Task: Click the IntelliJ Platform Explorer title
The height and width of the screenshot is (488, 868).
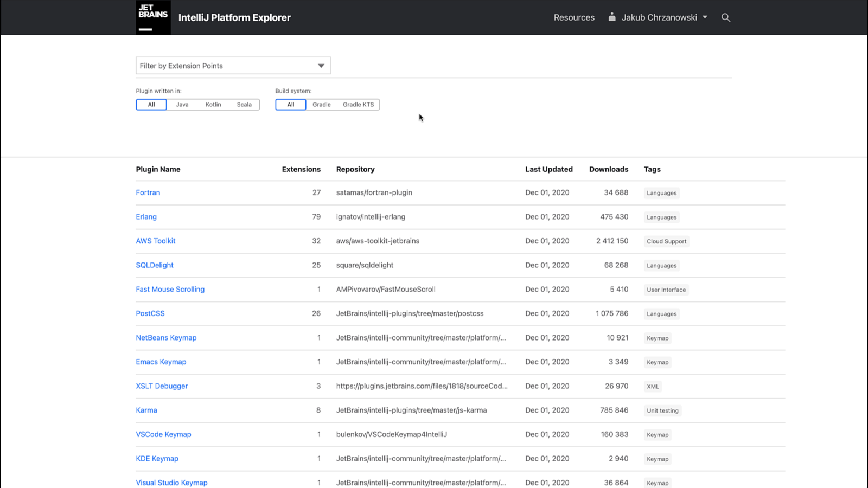Action: (x=234, y=17)
